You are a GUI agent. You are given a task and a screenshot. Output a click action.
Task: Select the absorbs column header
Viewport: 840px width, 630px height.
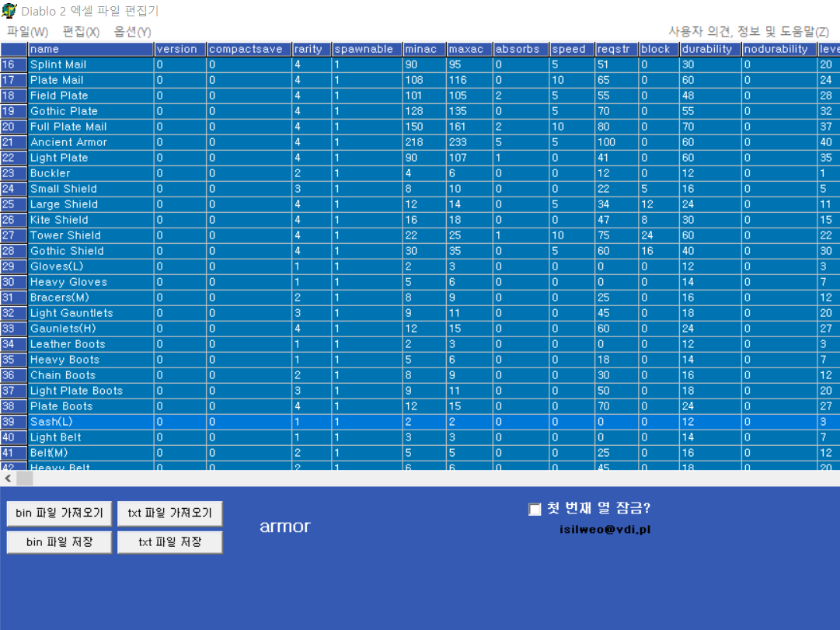tap(521, 49)
